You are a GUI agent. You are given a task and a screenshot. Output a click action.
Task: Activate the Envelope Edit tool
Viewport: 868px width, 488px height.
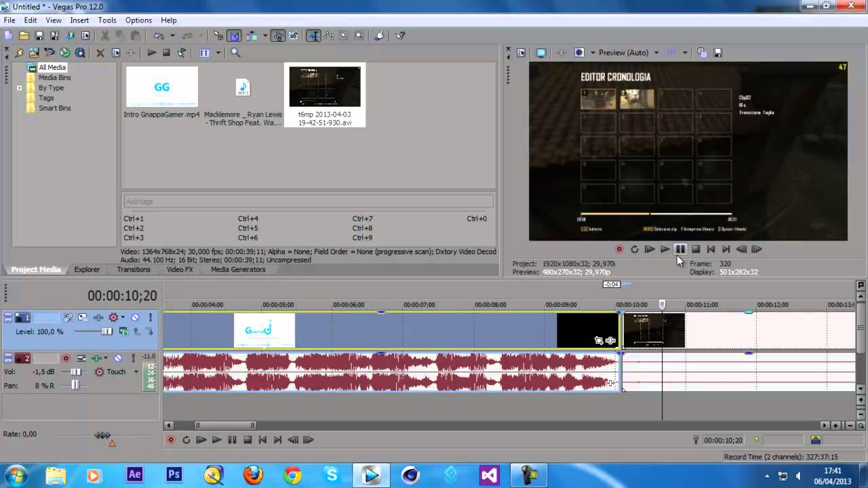[x=329, y=35]
